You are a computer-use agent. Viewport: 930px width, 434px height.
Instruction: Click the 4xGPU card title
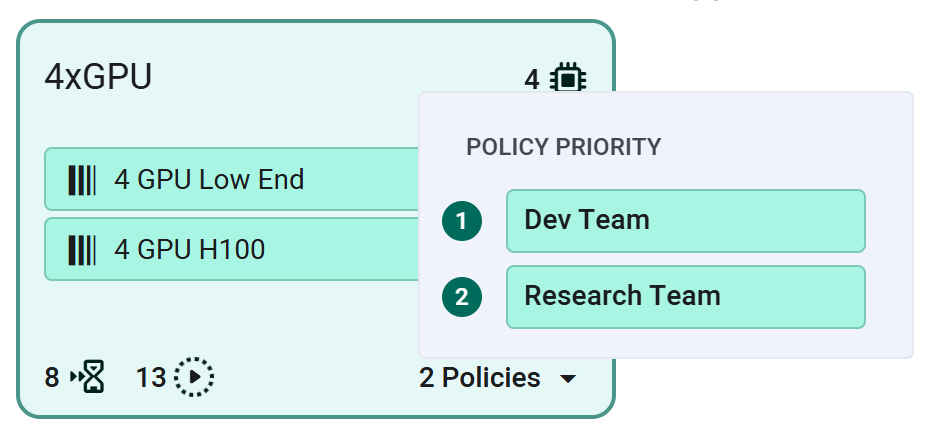(x=98, y=77)
